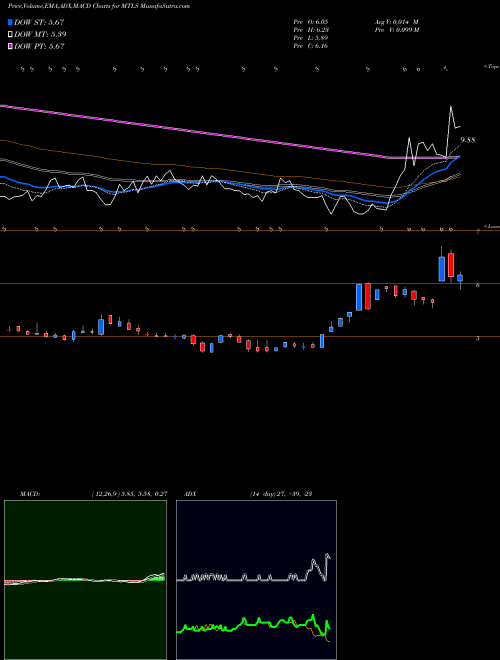The image size is (500, 660).
Task: Select the 'DOW MT: 5.39' legend text
Action: pos(40,34)
